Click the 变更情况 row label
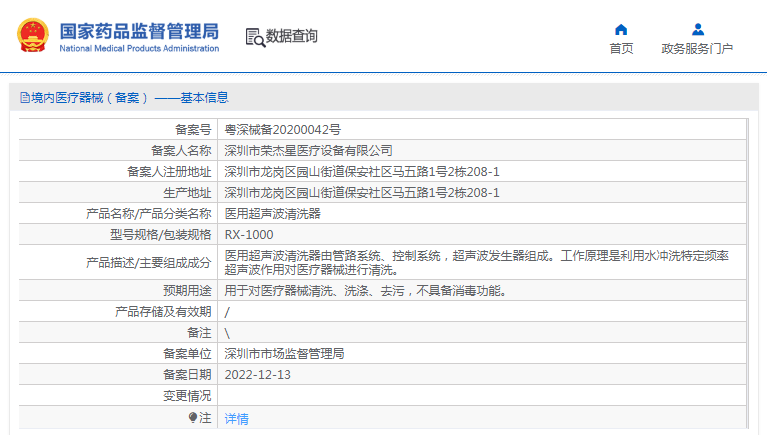767x435 pixels. pos(187,396)
